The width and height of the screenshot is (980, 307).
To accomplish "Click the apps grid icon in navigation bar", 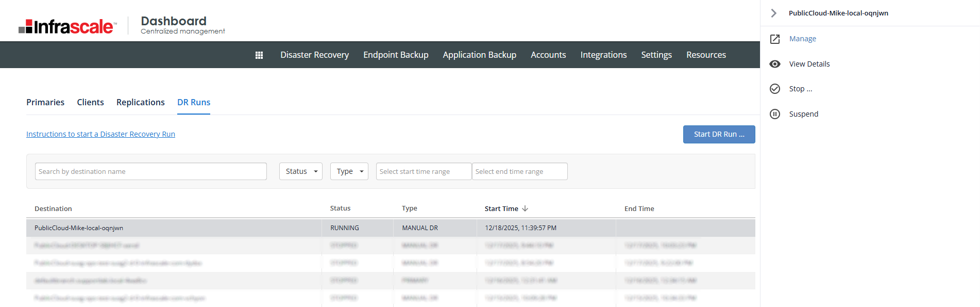I will (x=259, y=55).
